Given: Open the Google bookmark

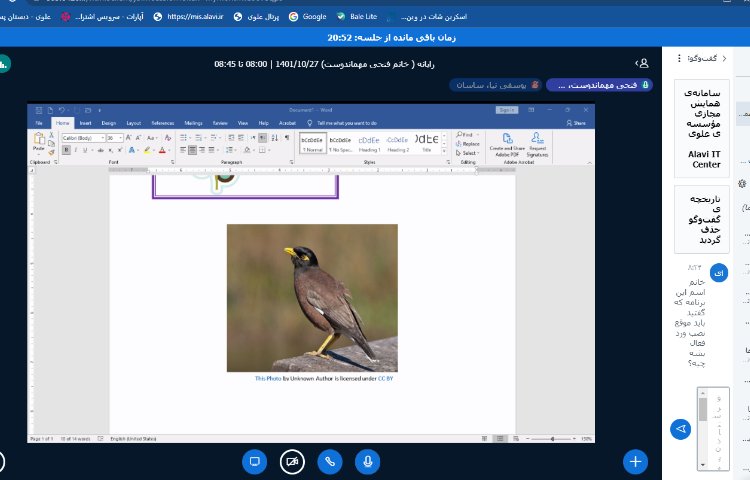Looking at the screenshot, I should coord(308,16).
